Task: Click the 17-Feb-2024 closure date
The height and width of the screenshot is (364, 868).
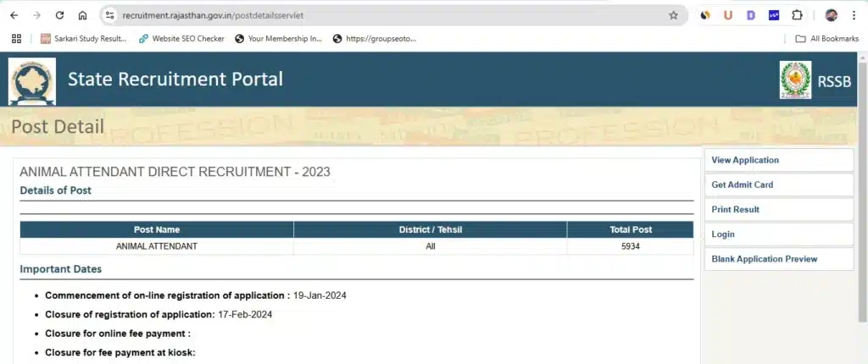Action: (x=245, y=315)
